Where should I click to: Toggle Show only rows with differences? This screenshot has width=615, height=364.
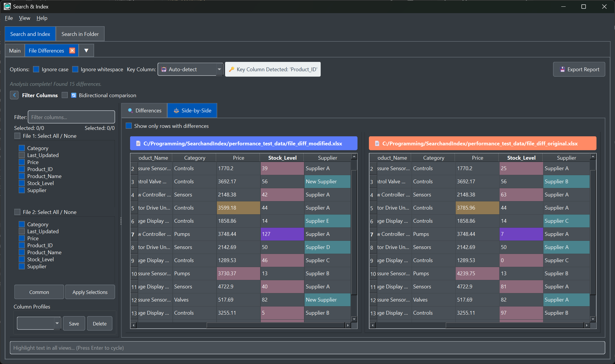click(129, 126)
